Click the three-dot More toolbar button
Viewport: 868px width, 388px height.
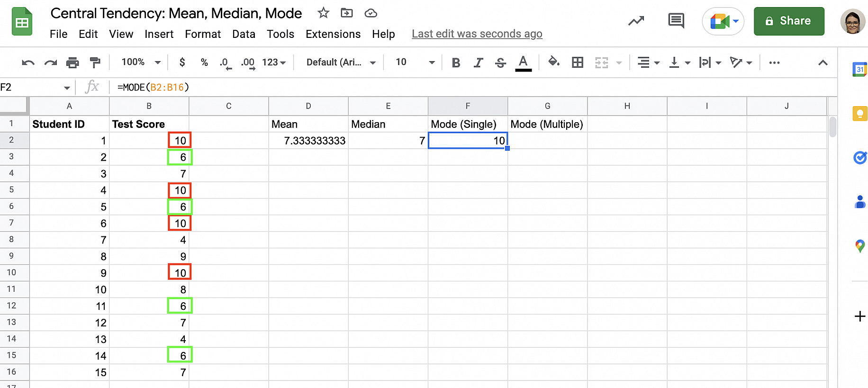click(774, 63)
